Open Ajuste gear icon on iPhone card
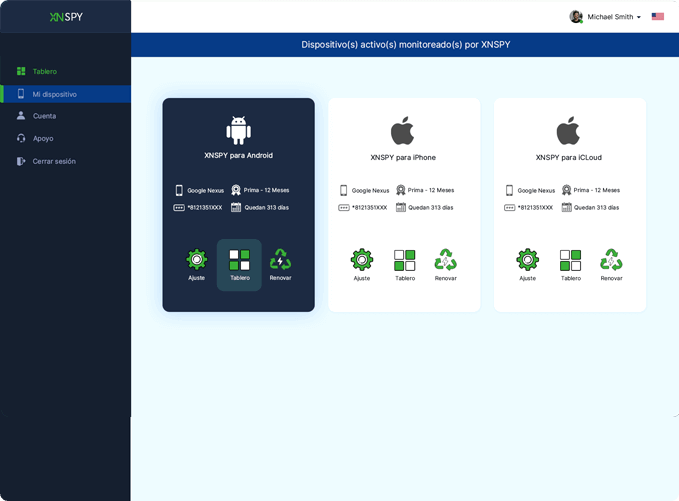679x501 pixels. pos(361,260)
